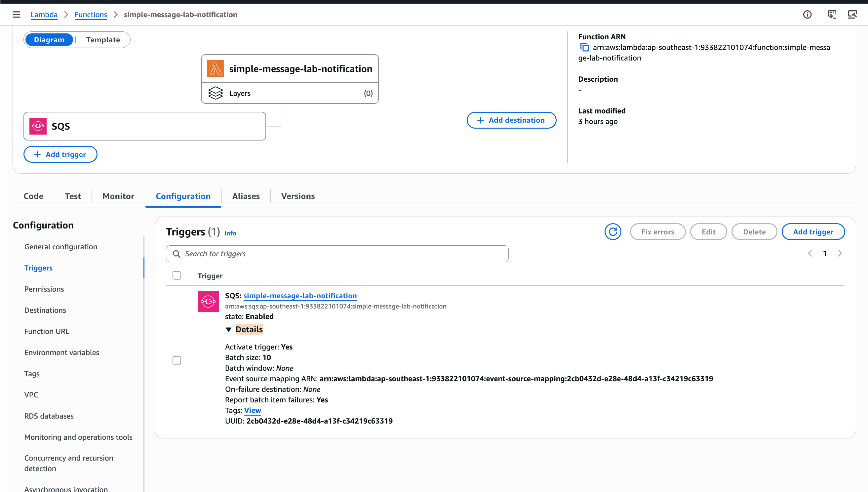
Task: Click Add trigger below the SQS box
Action: coord(60,154)
